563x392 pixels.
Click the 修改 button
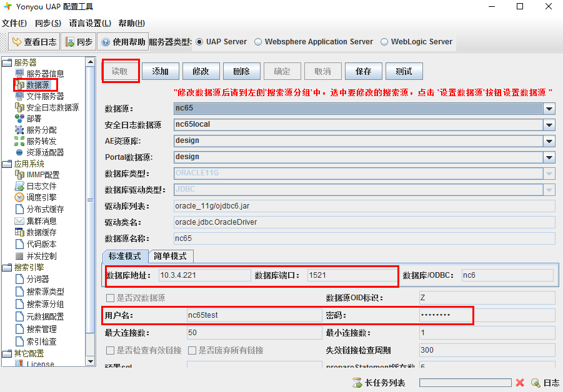(201, 71)
